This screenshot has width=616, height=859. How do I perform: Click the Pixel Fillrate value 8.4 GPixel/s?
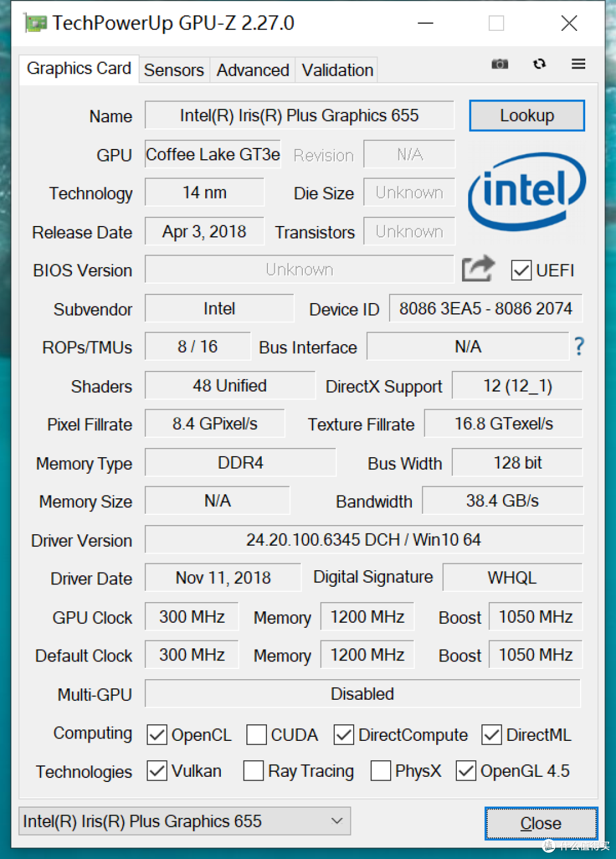[215, 424]
